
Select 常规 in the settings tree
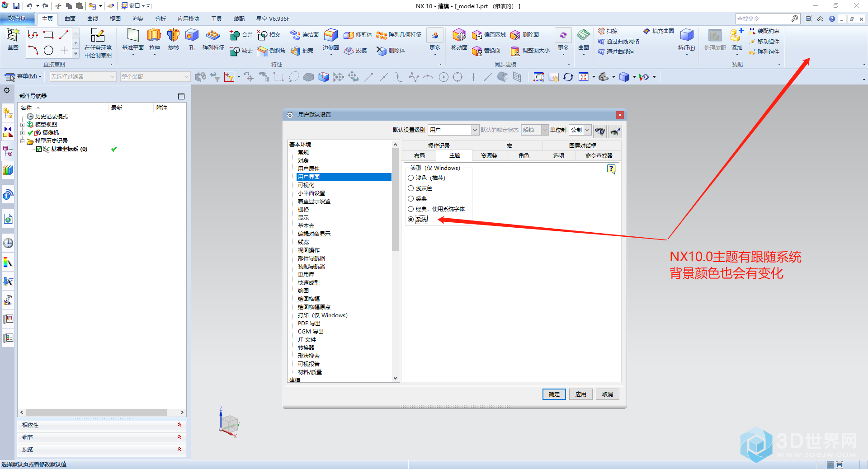pyautogui.click(x=303, y=153)
